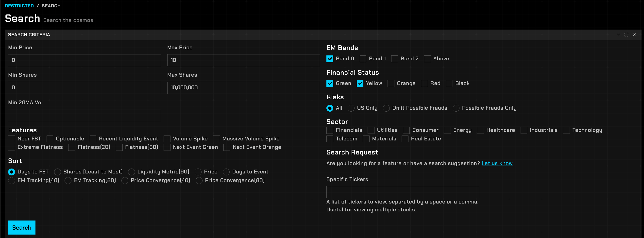Click the Max Price input field
Viewport: 644px width, 238px height.
243,60
